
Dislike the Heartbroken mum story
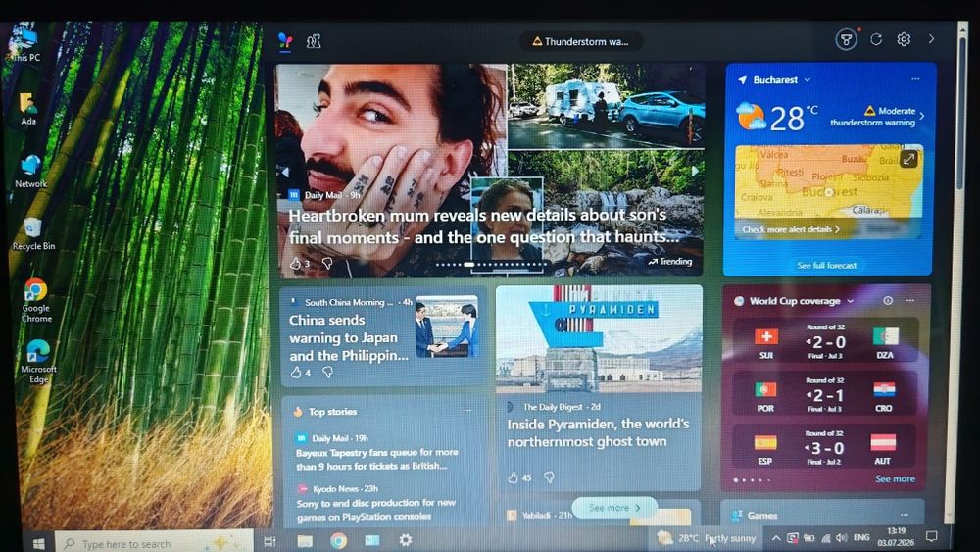pyautogui.click(x=327, y=263)
